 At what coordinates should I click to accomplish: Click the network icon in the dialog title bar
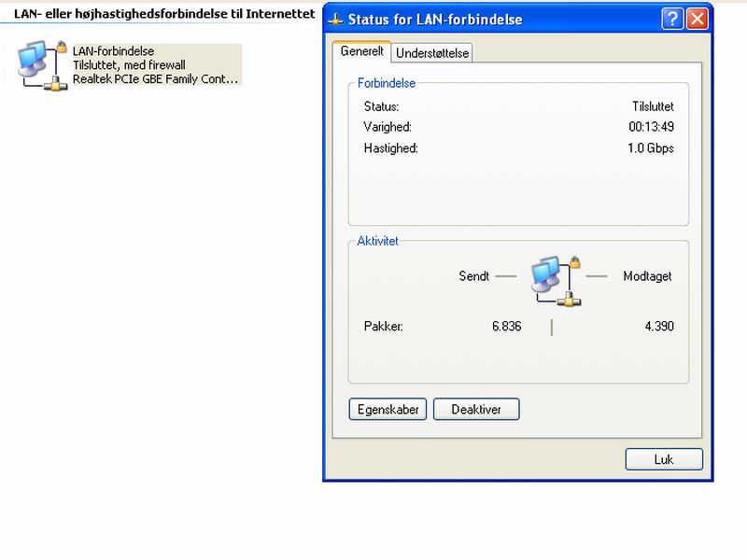coord(336,20)
